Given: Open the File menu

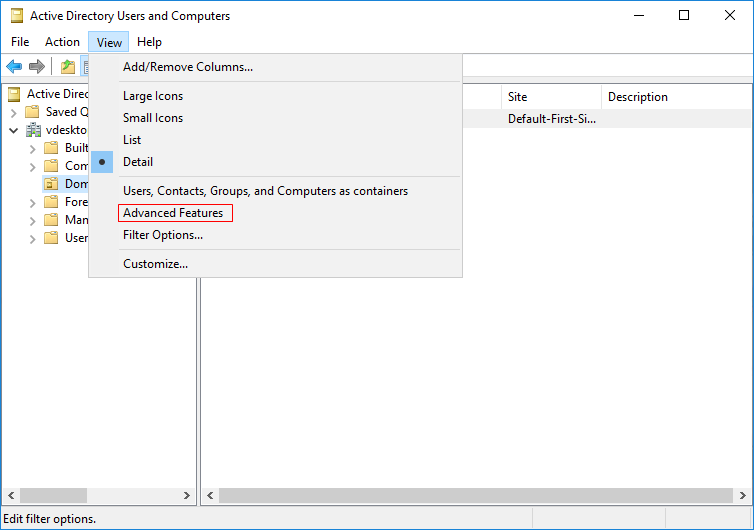Looking at the screenshot, I should [x=20, y=42].
